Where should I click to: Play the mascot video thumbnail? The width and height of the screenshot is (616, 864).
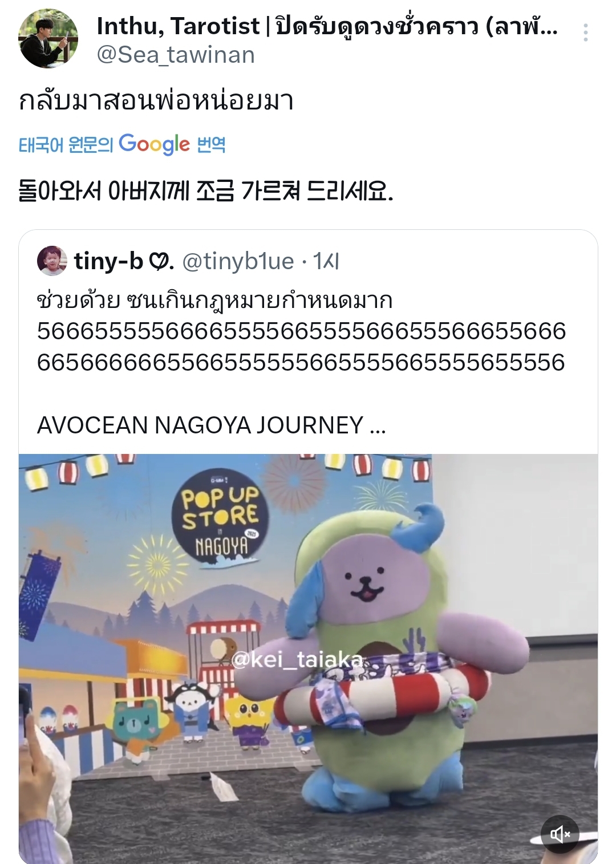[308, 659]
